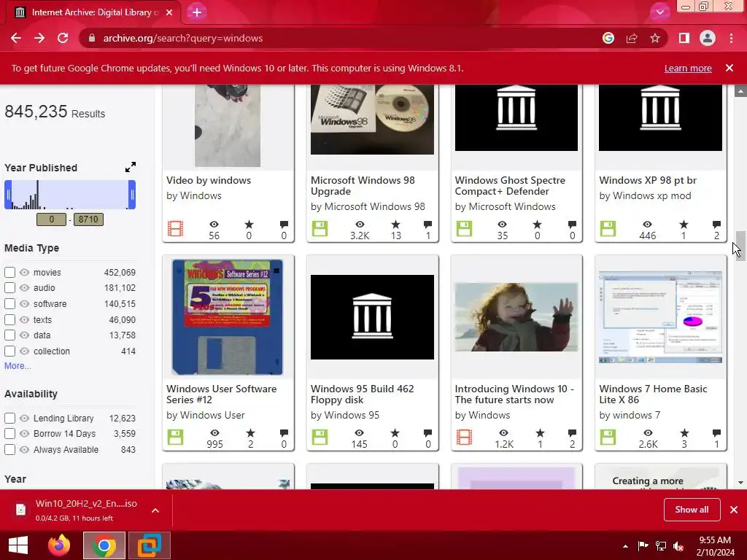Click views eye icon on Windows 95 Build card

pos(359,432)
